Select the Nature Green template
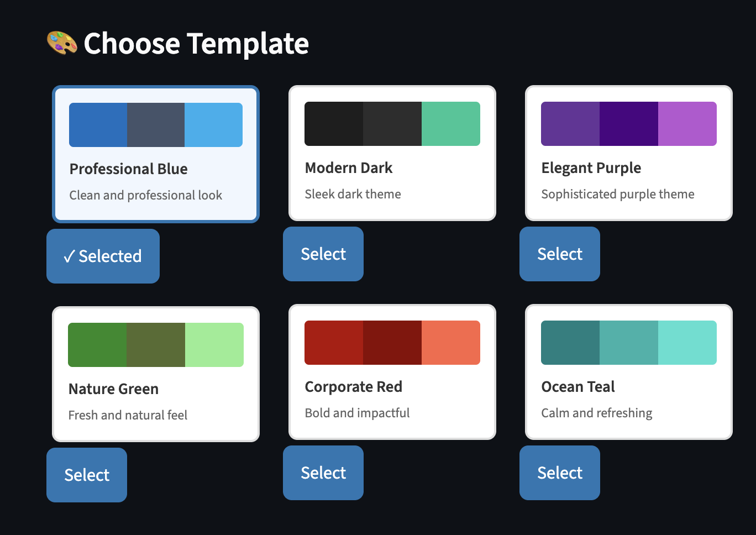Screen dimensions: 756x535 [x=86, y=475]
